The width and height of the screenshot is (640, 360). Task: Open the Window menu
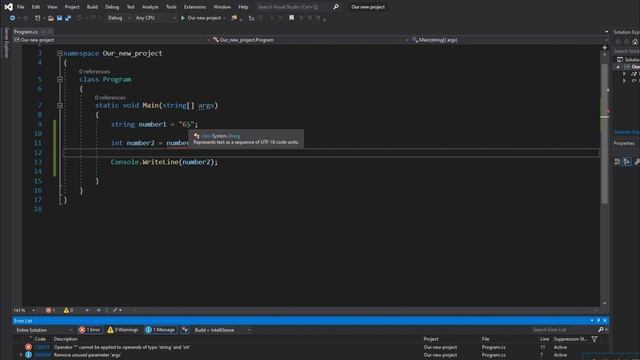click(x=222, y=7)
